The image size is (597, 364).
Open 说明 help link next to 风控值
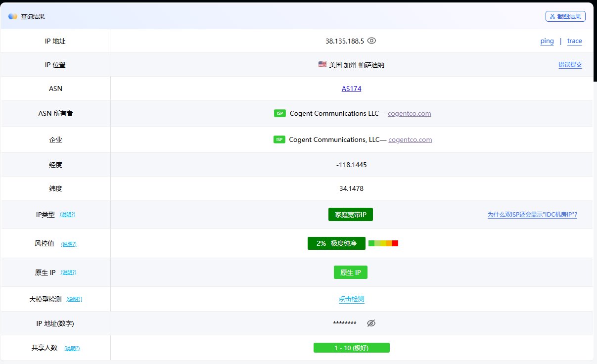pos(69,244)
